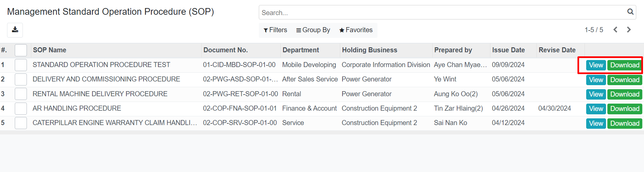Viewport: 644px width, 172px height.
Task: Download the DELIVERY AND COMMISSIONING PROCEDURE document
Action: coord(625,80)
